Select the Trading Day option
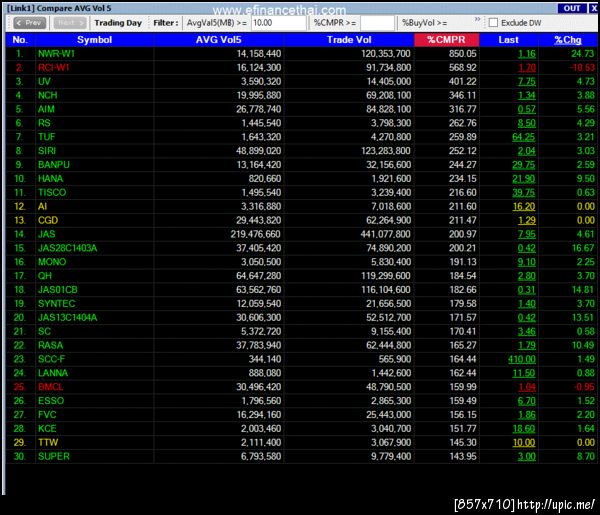600x515 pixels. point(118,23)
